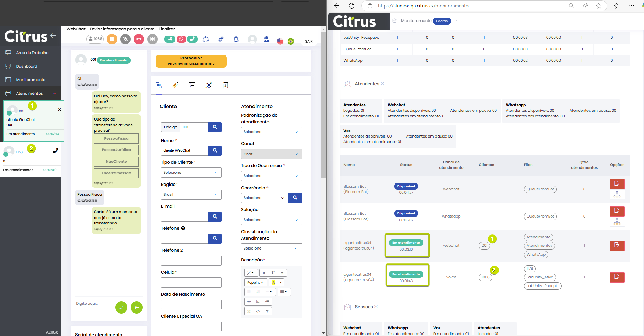This screenshot has height=336, width=644.
Task: Click the SAIR logout button
Action: [x=309, y=41]
